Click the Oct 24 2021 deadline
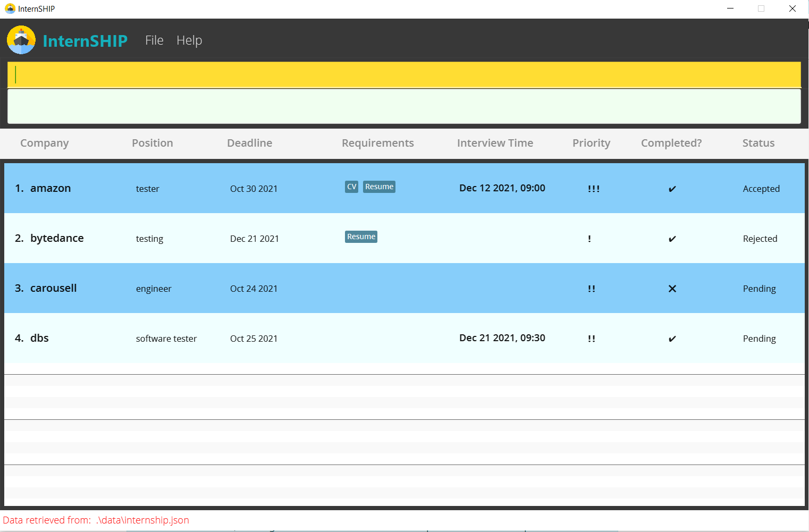The image size is (809, 532). pyautogui.click(x=254, y=289)
